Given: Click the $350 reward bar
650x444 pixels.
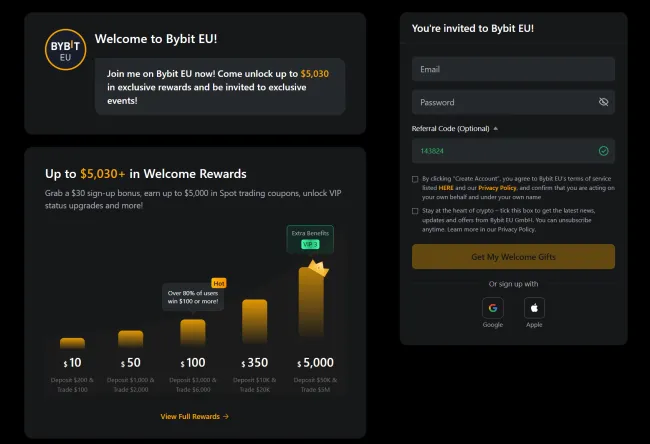Looking at the screenshot, I should pos(255,321).
